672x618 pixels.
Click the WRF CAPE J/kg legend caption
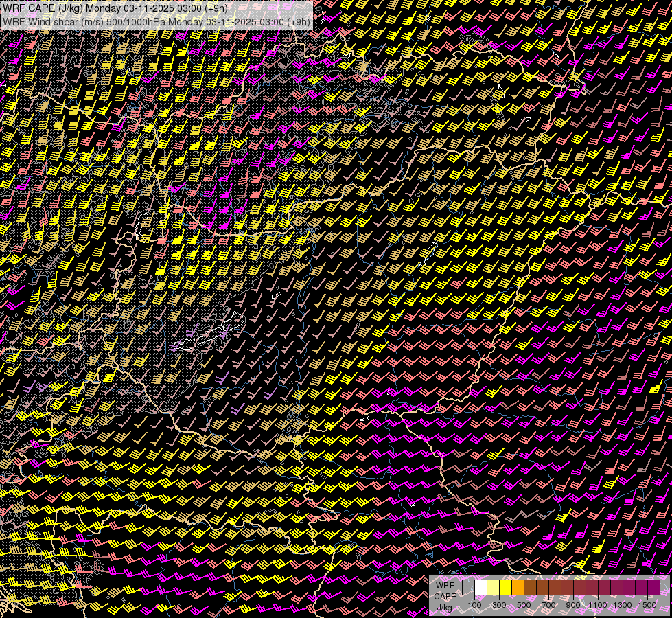(445, 596)
